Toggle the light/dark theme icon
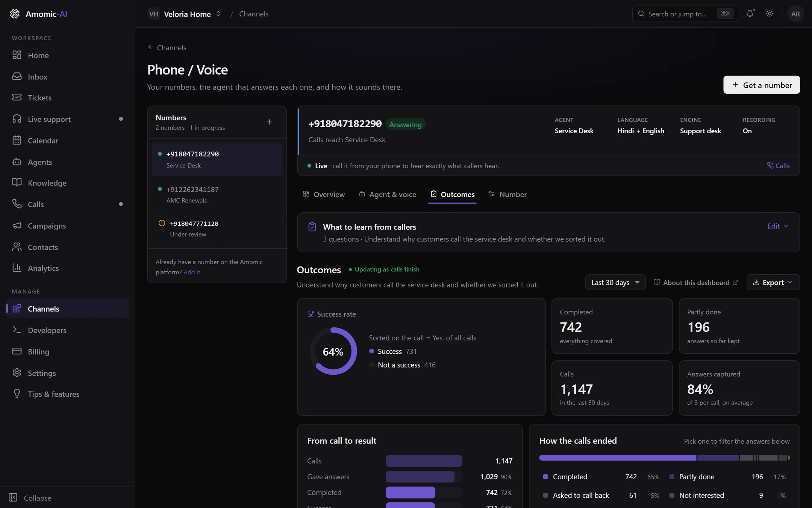The image size is (812, 508). point(770,14)
